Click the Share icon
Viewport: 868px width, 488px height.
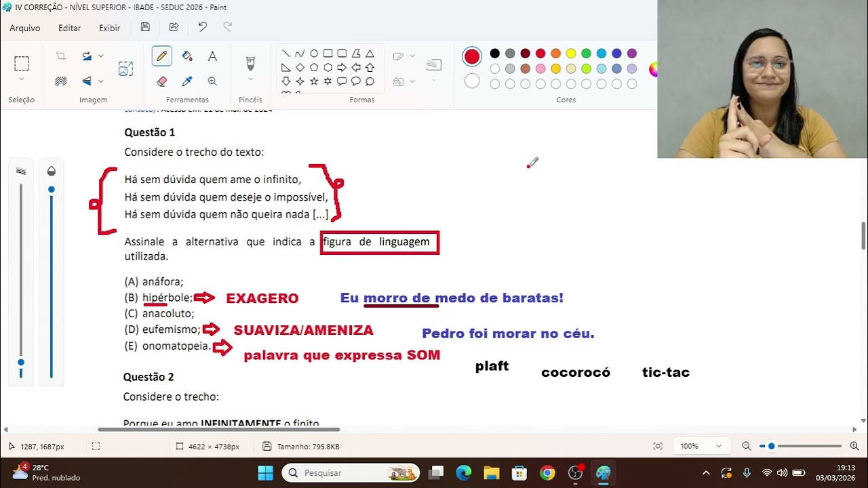174,27
